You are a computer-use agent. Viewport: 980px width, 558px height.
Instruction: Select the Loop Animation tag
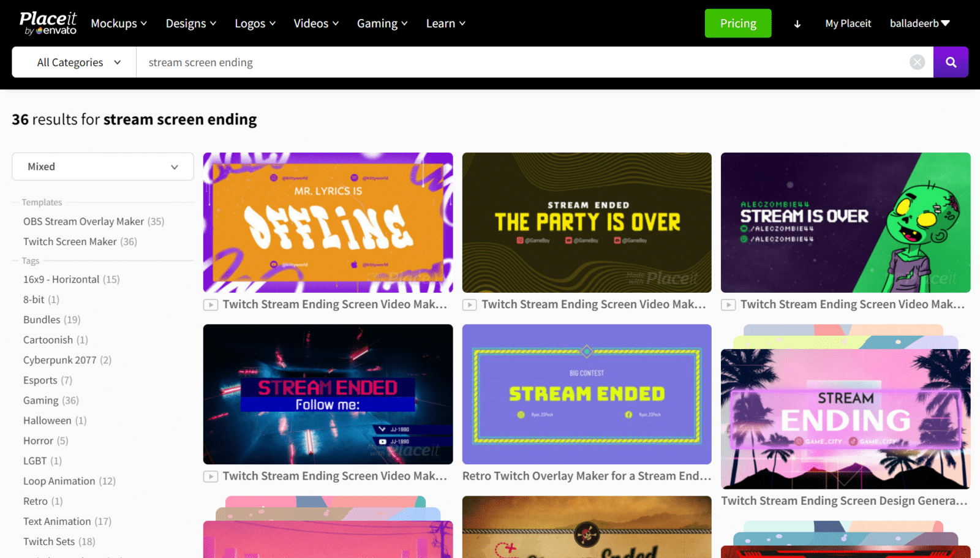tap(69, 481)
